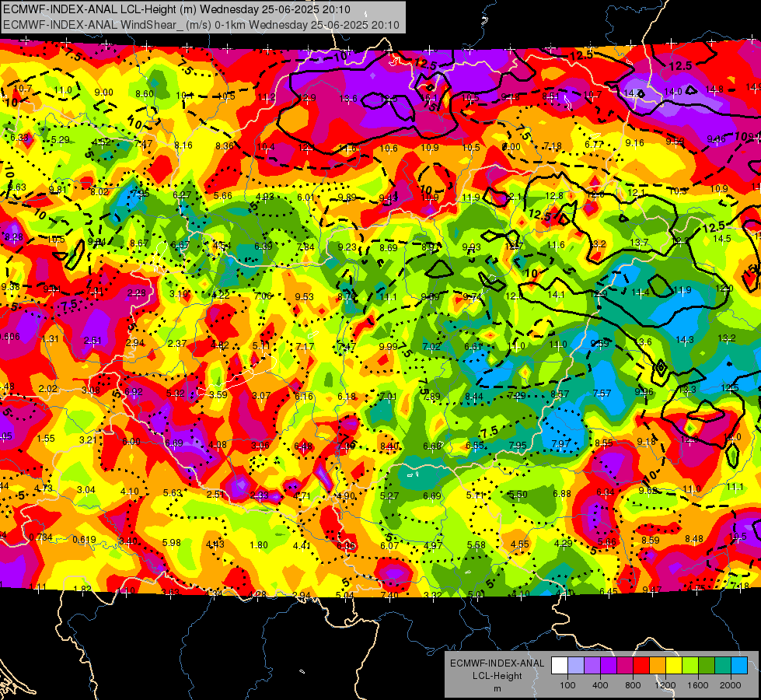Click the map value 5.66

[x=223, y=196]
